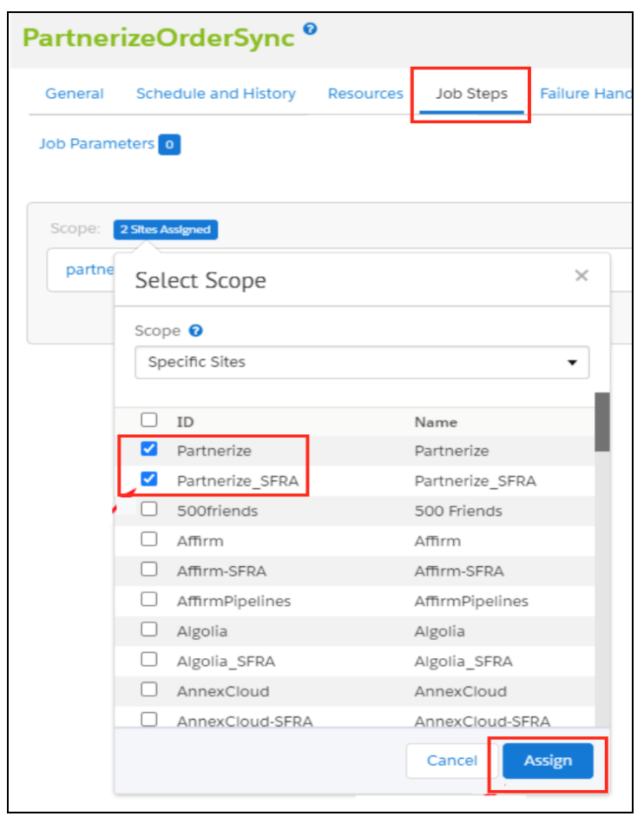Click the Name column header
The height and width of the screenshot is (823, 644).
(436, 422)
